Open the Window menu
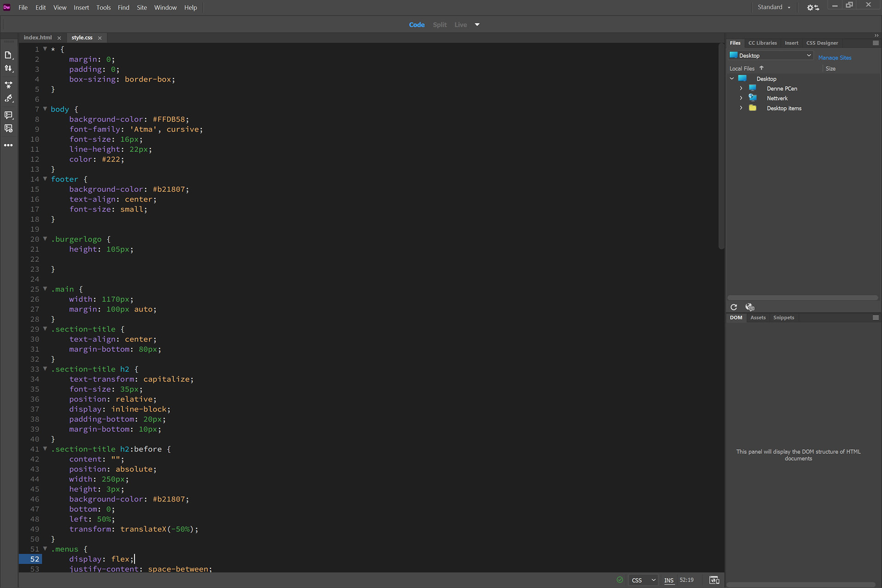Image resolution: width=882 pixels, height=588 pixels. (165, 7)
